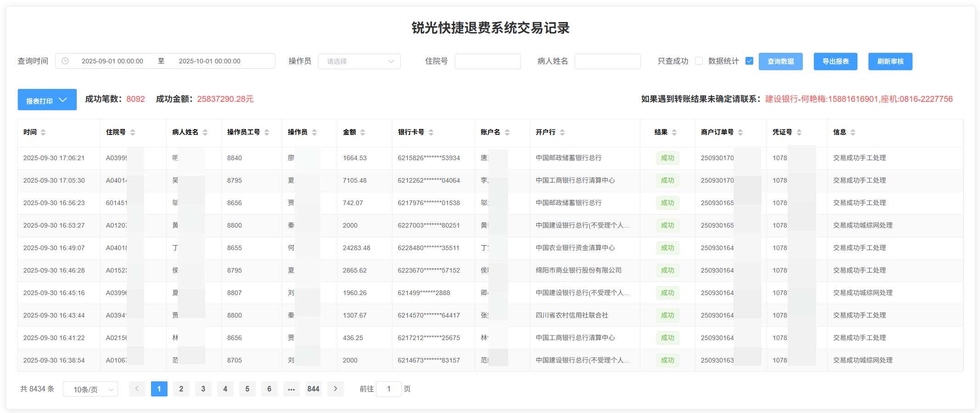980x413 pixels.
Task: Expand the 报表打印 menu
Action: [x=47, y=100]
